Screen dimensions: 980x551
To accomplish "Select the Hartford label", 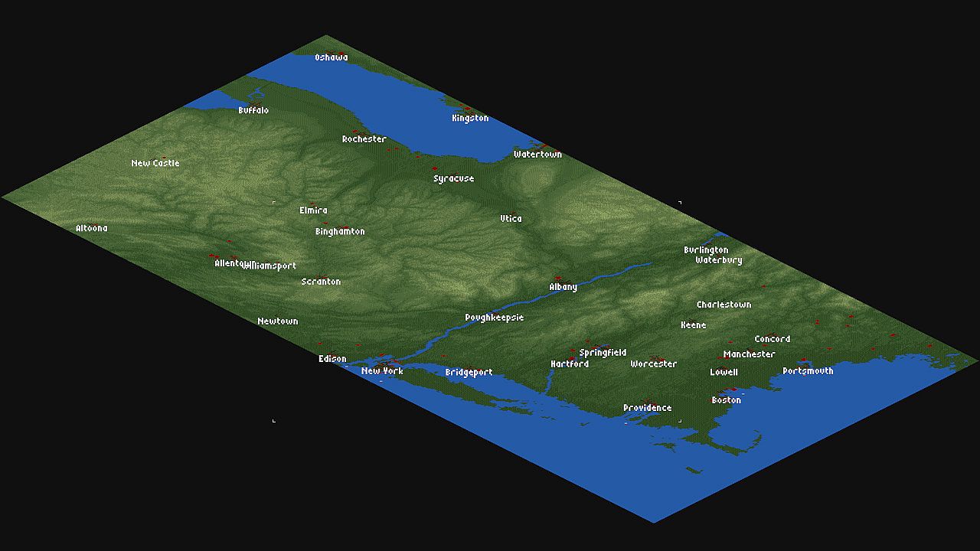I will tap(570, 364).
